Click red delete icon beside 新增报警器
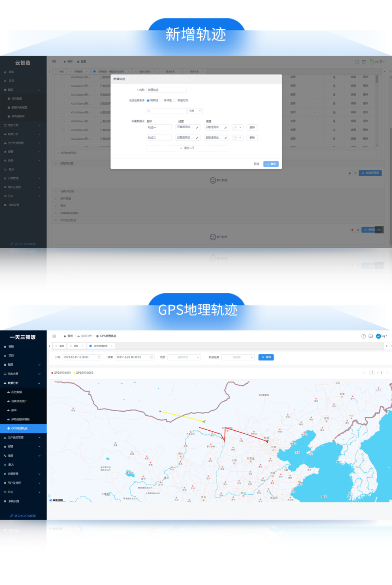392x585 pixels. 350,173
